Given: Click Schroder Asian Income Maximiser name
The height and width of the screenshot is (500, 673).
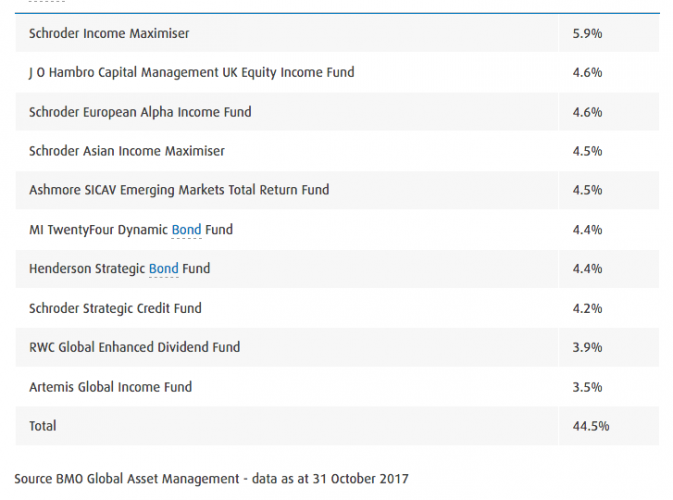Looking at the screenshot, I should tap(127, 151).
